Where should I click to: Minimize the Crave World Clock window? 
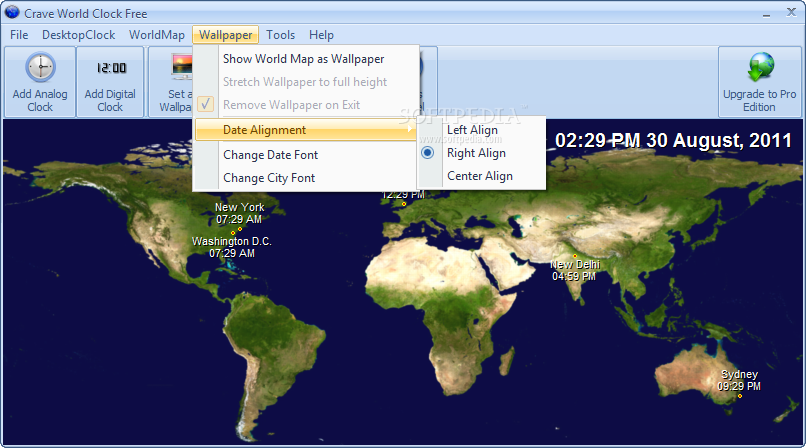(x=766, y=14)
